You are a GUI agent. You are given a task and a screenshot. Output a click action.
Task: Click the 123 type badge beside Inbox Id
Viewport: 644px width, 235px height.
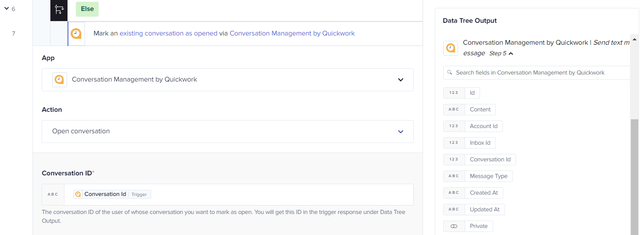454,143
